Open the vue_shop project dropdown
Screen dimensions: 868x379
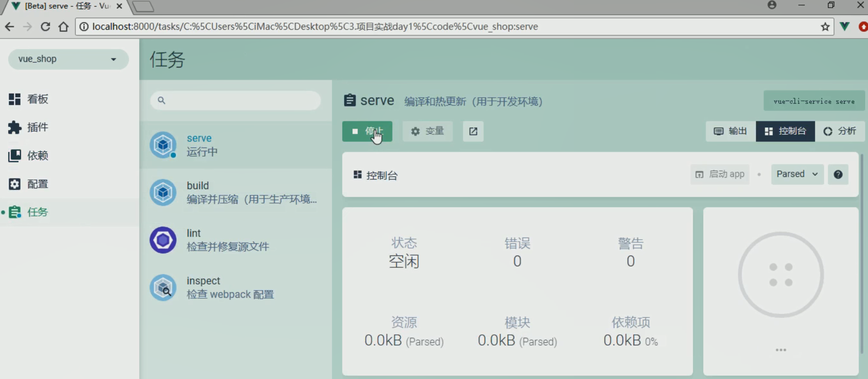click(x=68, y=59)
